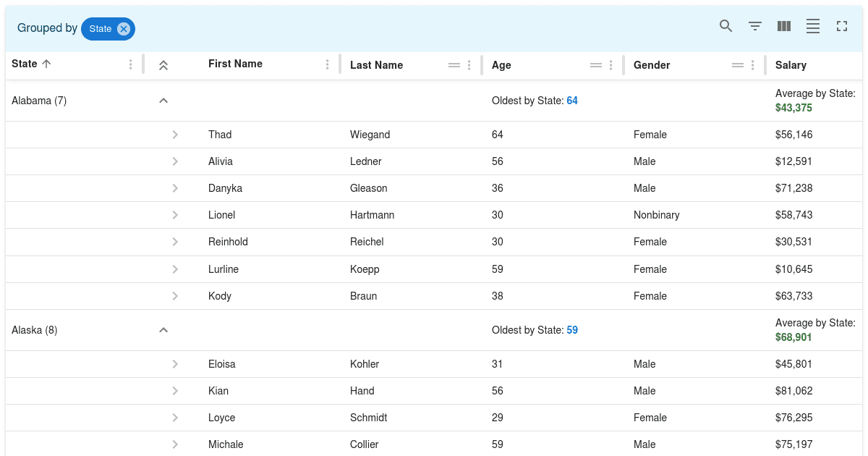Open the grid search tool

[726, 26]
